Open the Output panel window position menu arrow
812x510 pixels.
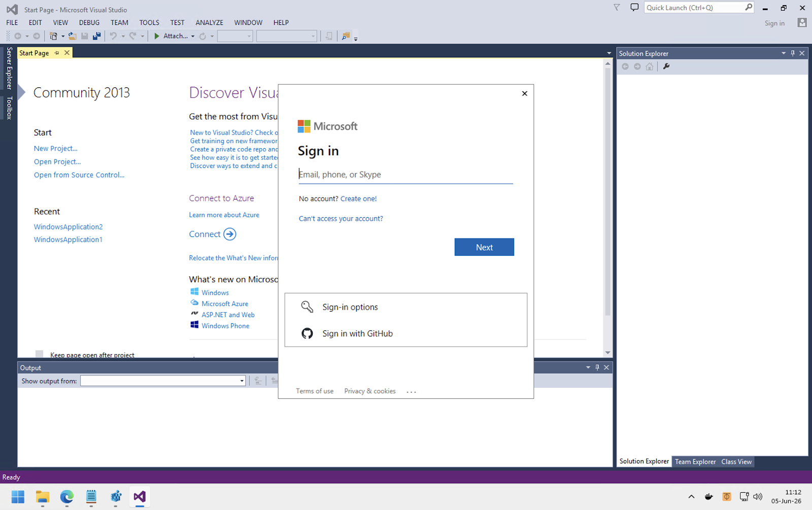(588, 367)
